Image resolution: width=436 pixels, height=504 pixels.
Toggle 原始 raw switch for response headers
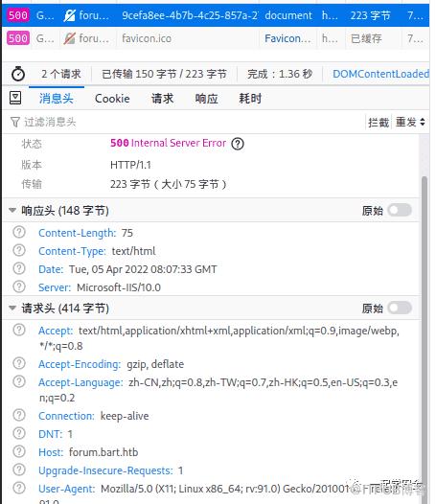point(400,210)
